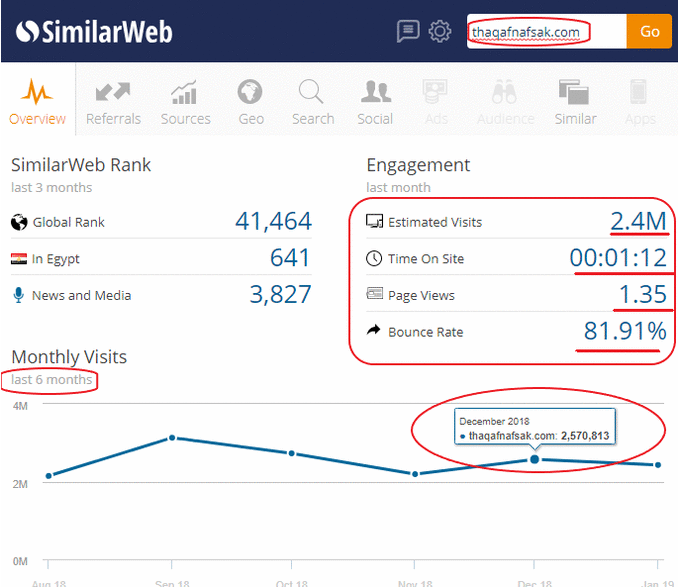Click the News and Media rank 3,827
Image resolution: width=678 pixels, height=587 pixels.
pyautogui.click(x=280, y=295)
